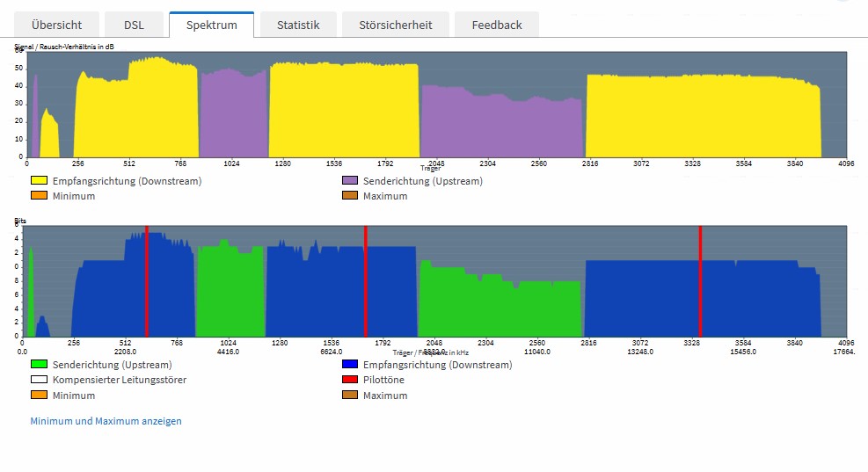Click orange Minimum swatch in SNR legend
The image size is (868, 472).
pyautogui.click(x=39, y=195)
